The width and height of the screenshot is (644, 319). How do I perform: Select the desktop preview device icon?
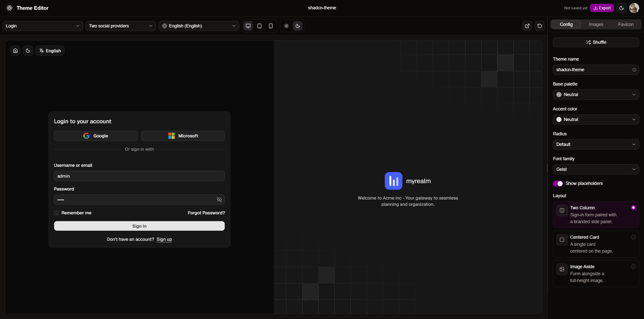coord(248,26)
